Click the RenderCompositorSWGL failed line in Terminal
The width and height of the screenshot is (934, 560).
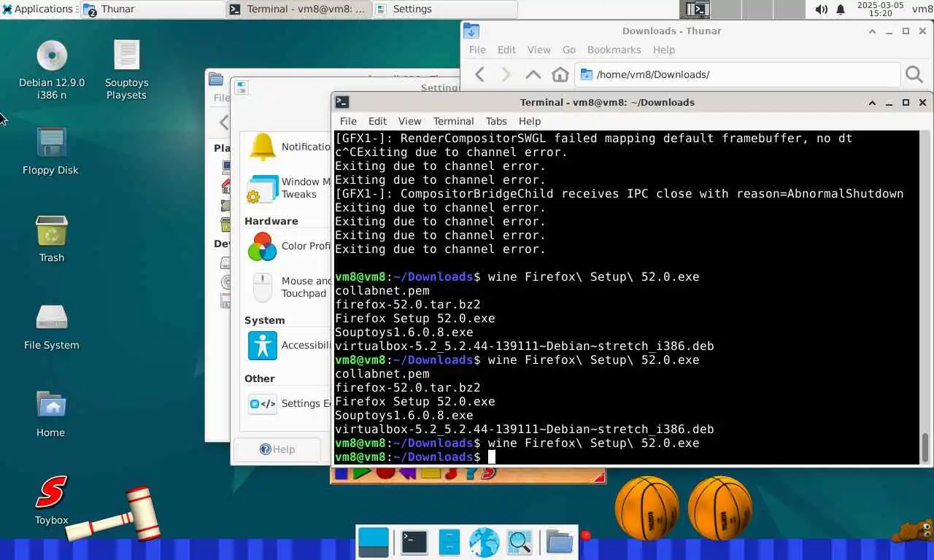[x=593, y=138]
